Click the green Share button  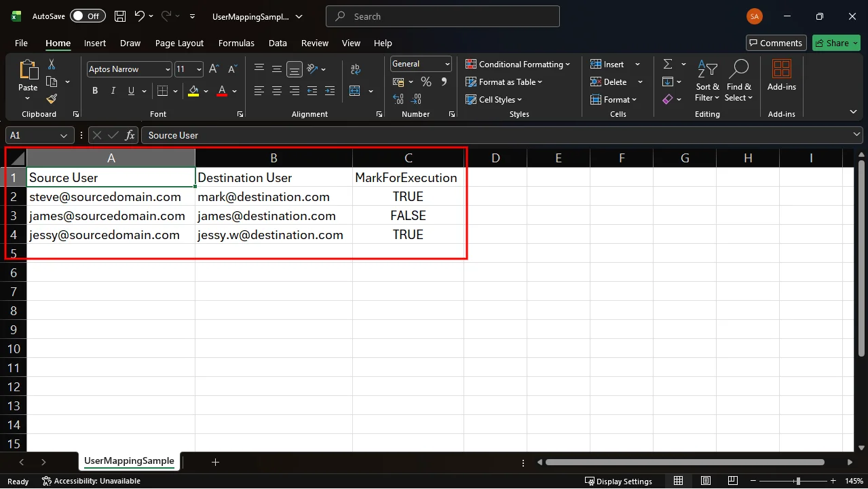pyautogui.click(x=836, y=43)
